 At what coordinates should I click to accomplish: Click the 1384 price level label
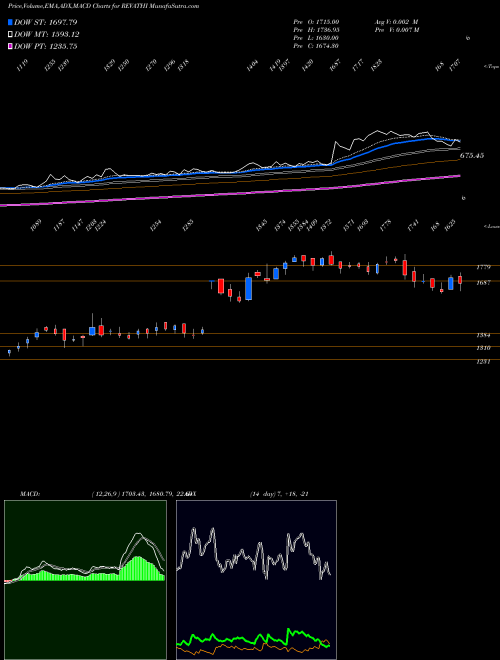(x=483, y=335)
